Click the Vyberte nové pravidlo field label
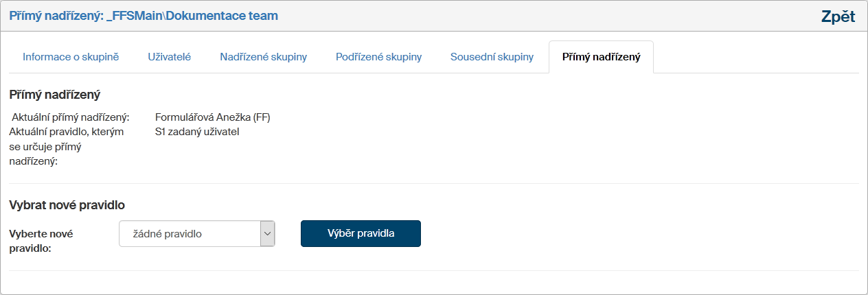The image size is (868, 295). [41, 241]
